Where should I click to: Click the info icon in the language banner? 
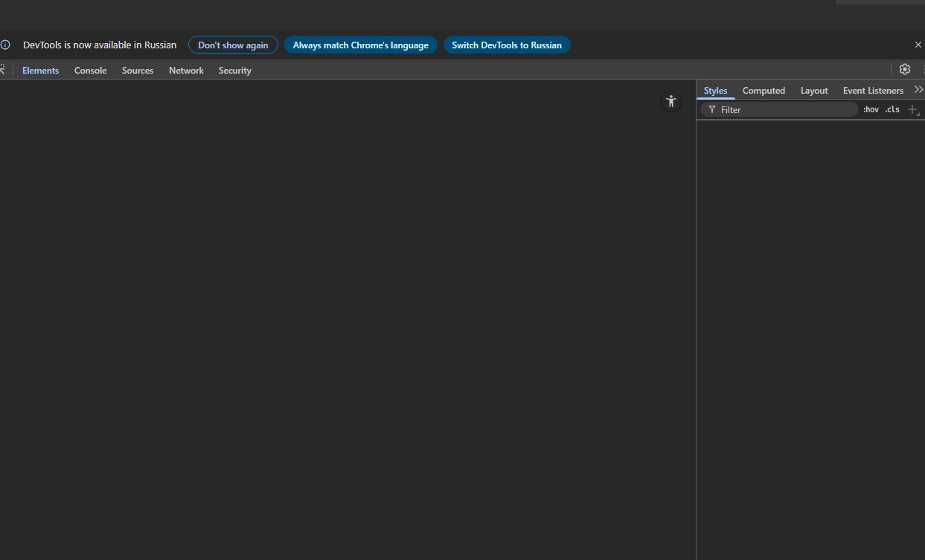point(5,45)
